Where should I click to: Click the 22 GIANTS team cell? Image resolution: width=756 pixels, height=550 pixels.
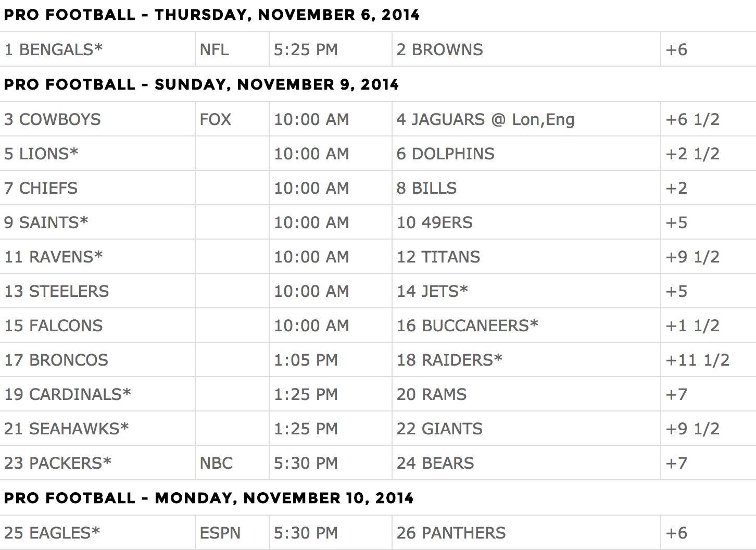point(440,429)
